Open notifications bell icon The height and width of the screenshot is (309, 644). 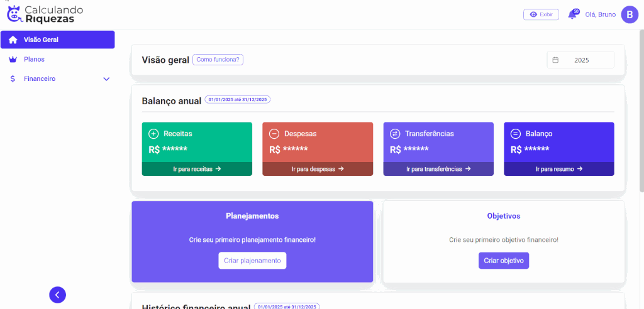[572, 14]
